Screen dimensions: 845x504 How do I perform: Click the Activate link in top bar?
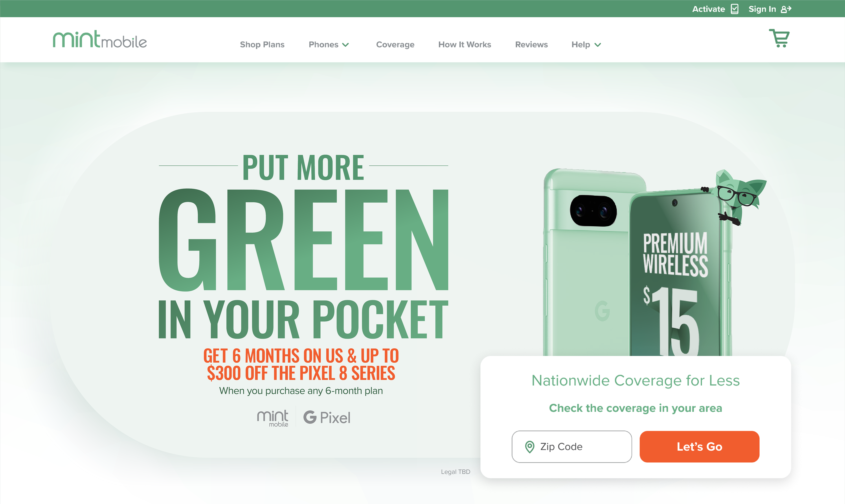click(x=709, y=9)
